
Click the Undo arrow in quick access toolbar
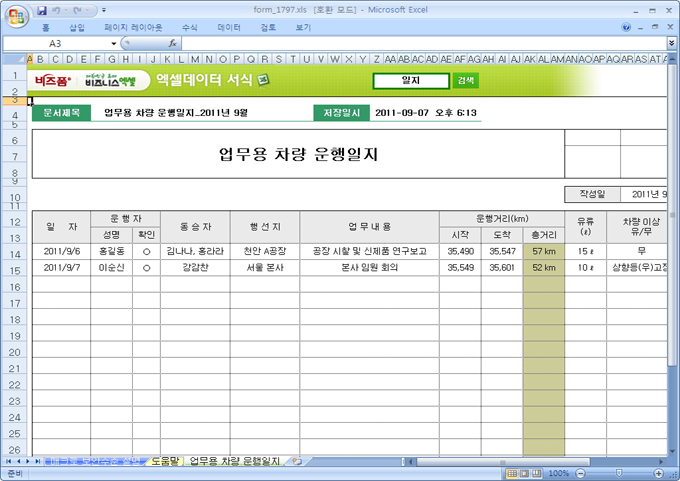point(58,10)
